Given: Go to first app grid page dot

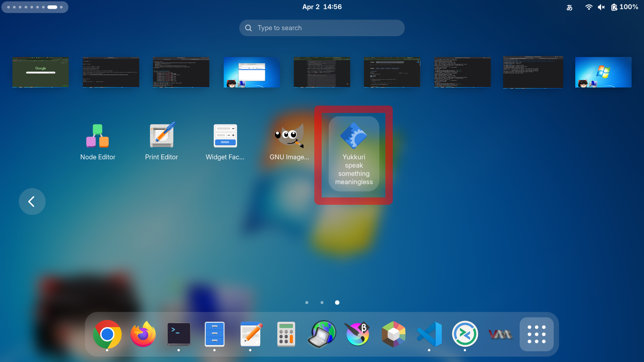Looking at the screenshot, I should point(307,303).
